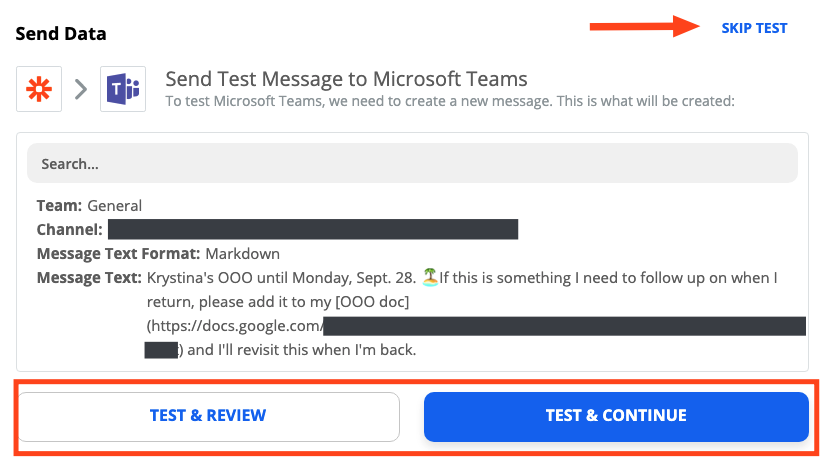Click the Markdown message format value
The width and height of the screenshot is (835, 460).
click(242, 253)
